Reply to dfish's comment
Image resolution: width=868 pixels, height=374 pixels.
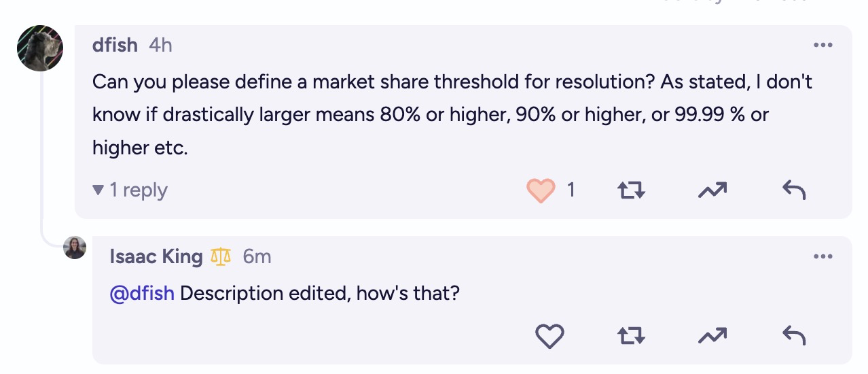point(794,190)
